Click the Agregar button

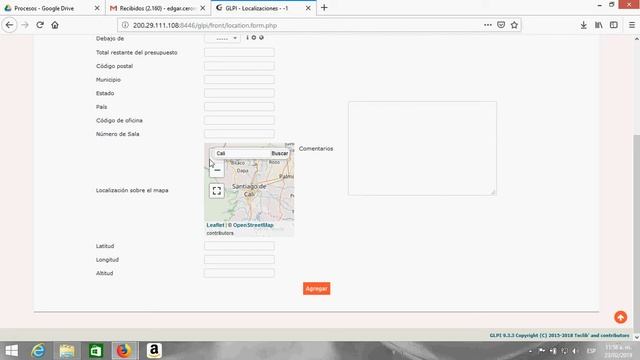316,289
